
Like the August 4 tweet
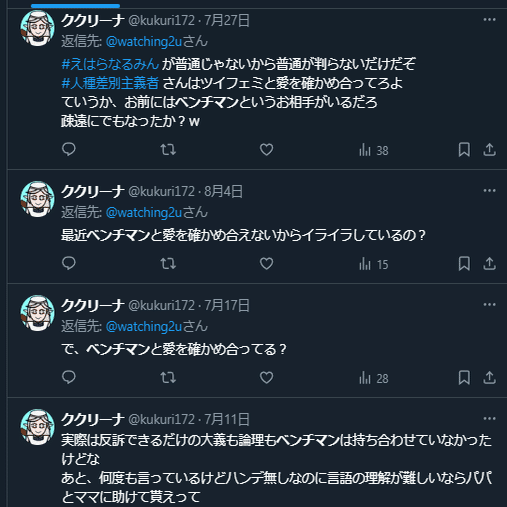coord(266,264)
